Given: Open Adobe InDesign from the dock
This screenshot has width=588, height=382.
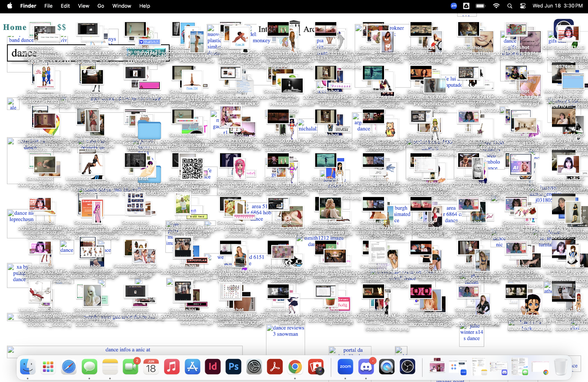Looking at the screenshot, I should [213, 367].
